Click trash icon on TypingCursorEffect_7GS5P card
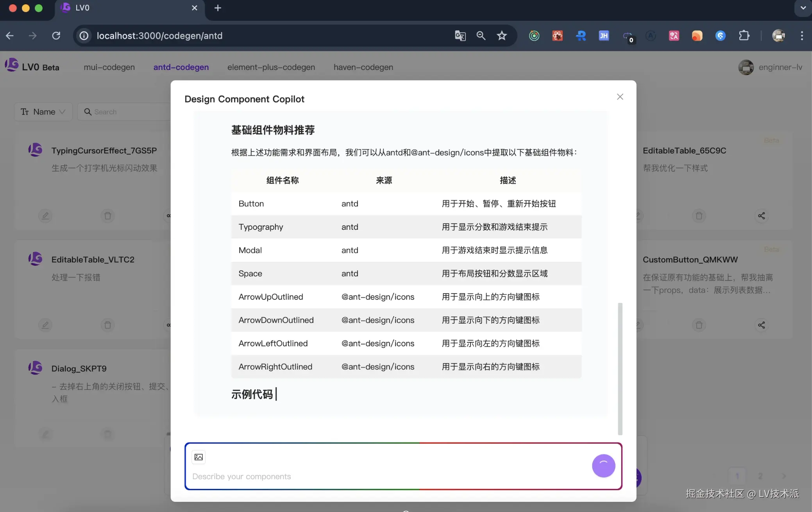812x512 pixels. [x=107, y=216]
